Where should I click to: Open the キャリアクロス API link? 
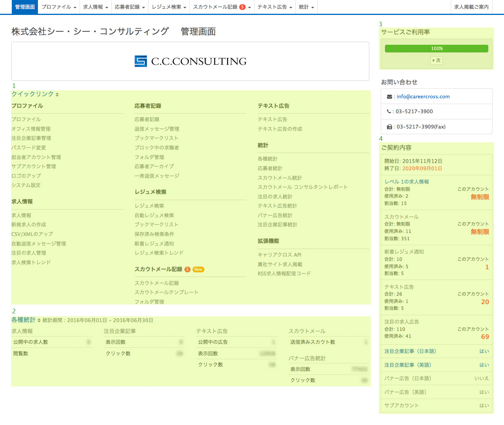280,255
